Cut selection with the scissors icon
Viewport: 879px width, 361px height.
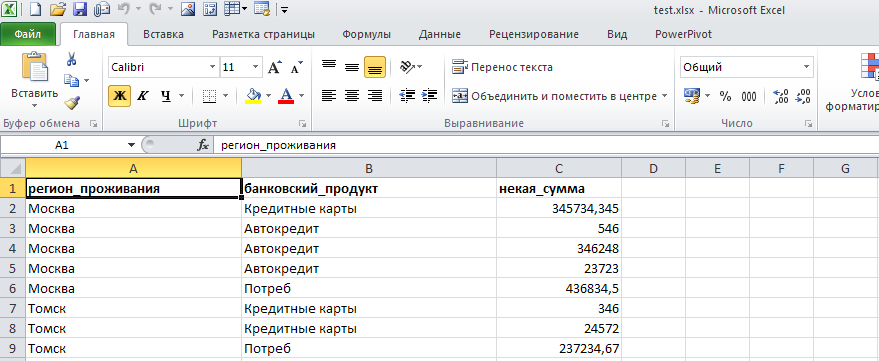point(72,59)
